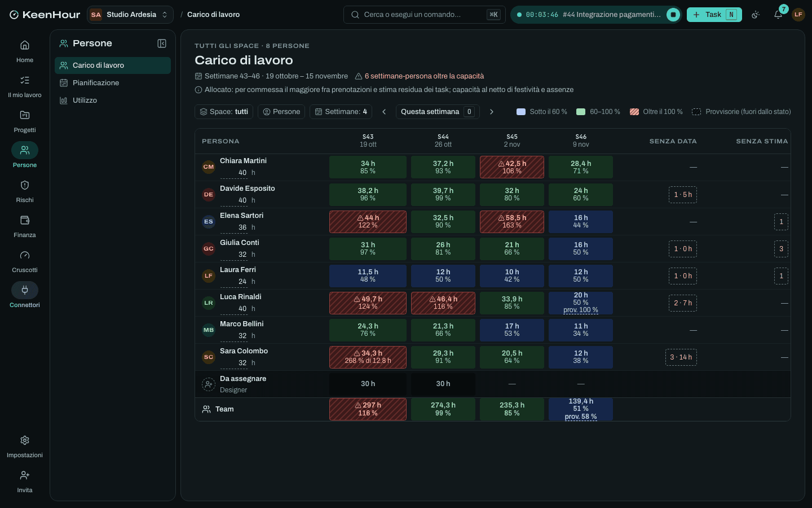Open Pianificazione in Persone panel

click(x=113, y=83)
